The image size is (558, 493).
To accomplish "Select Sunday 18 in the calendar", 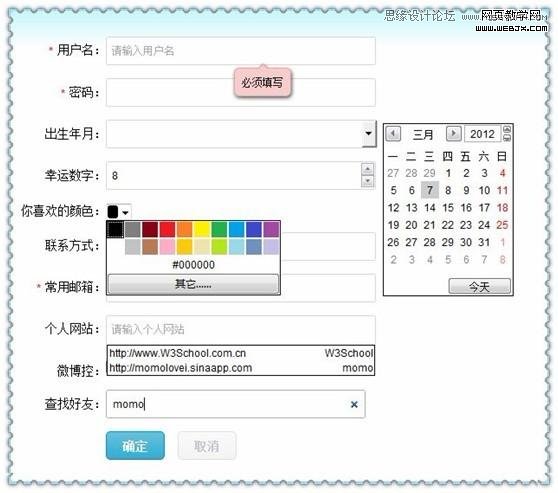I will (x=502, y=208).
